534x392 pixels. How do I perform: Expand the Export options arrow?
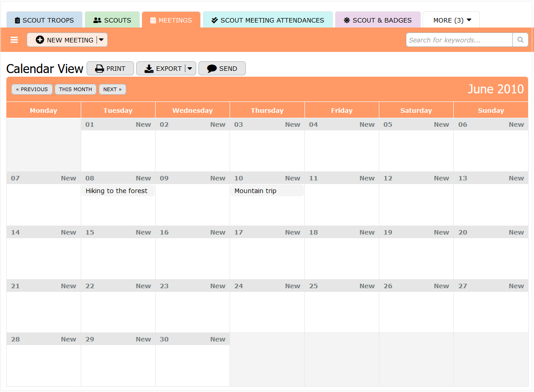tap(190, 69)
